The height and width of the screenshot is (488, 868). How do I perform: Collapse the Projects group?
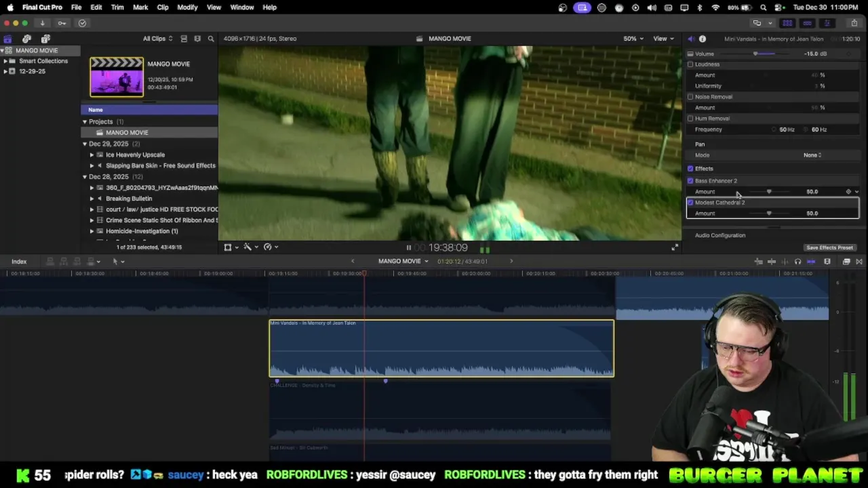coord(85,122)
